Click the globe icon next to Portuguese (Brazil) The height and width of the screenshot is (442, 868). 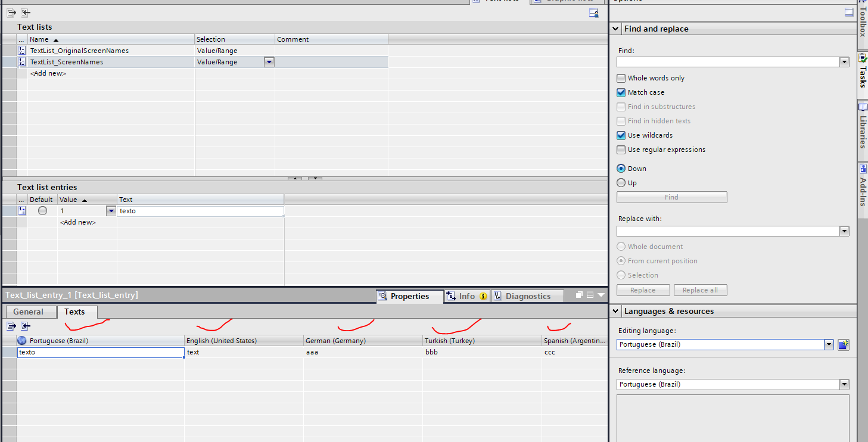point(23,341)
